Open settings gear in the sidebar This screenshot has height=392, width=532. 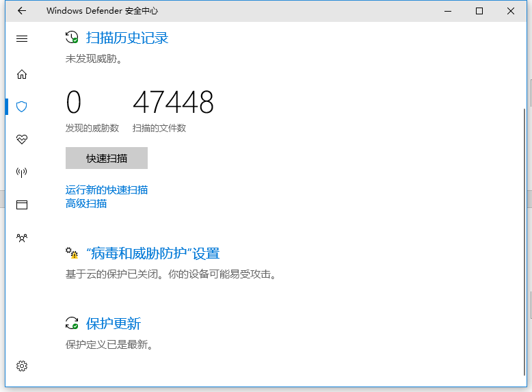tap(22, 366)
